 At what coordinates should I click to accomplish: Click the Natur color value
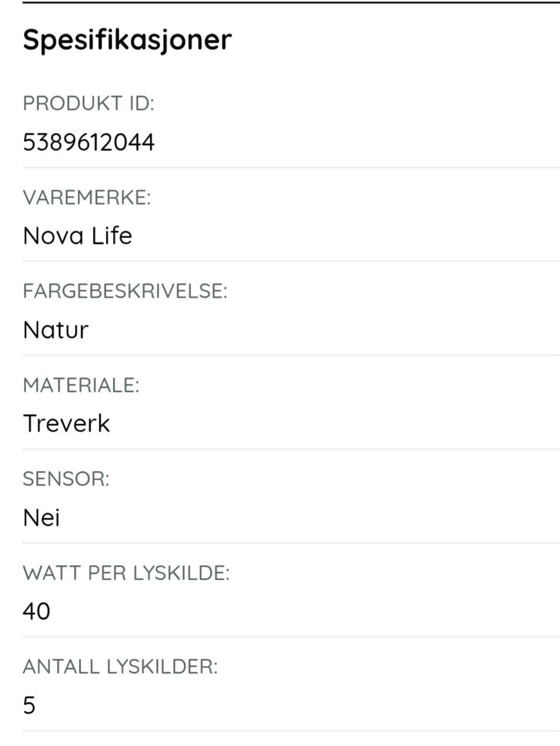tap(56, 330)
